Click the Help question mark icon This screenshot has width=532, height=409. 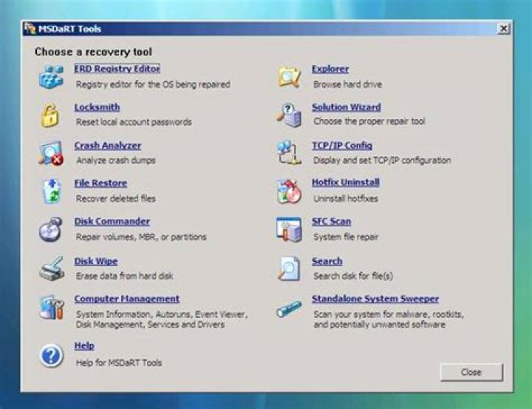(51, 356)
